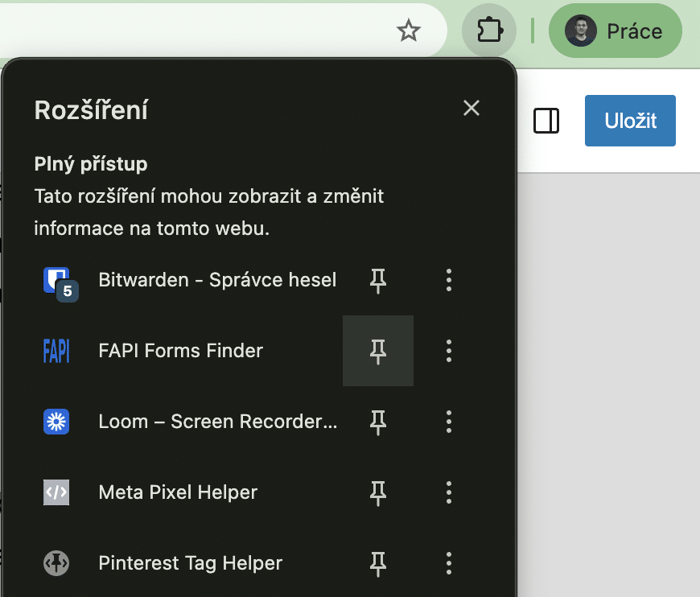This screenshot has width=700, height=597.
Task: Click the Pinterest Tag Helper icon
Action: pos(56,563)
